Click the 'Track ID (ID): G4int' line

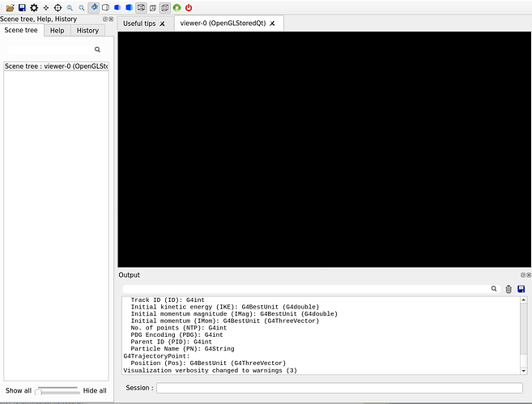168,300
